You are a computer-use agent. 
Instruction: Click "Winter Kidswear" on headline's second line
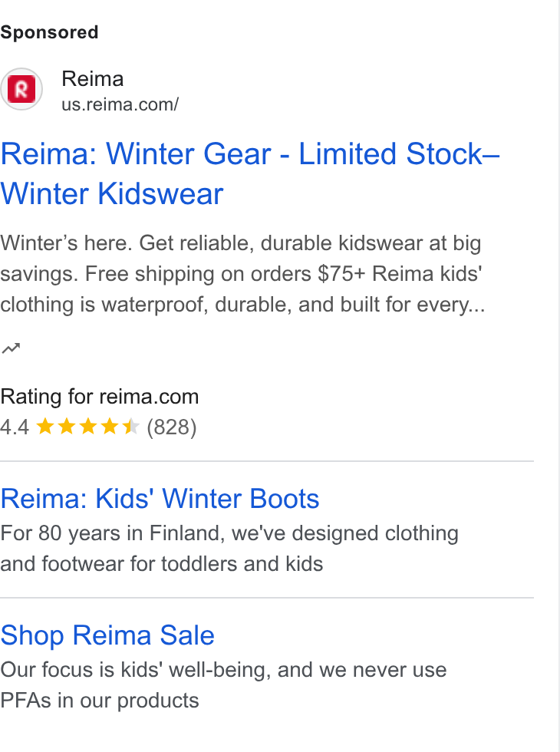pos(112,194)
